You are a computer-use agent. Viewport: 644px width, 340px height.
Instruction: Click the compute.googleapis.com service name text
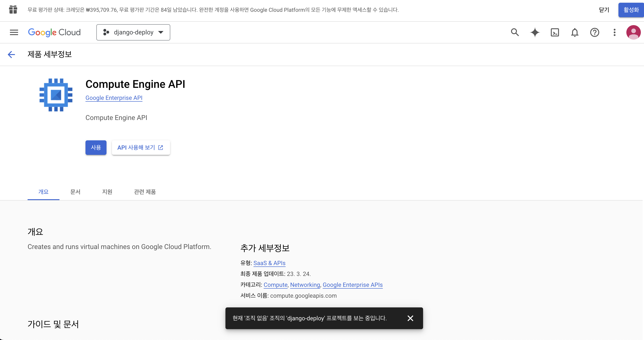(x=303, y=295)
